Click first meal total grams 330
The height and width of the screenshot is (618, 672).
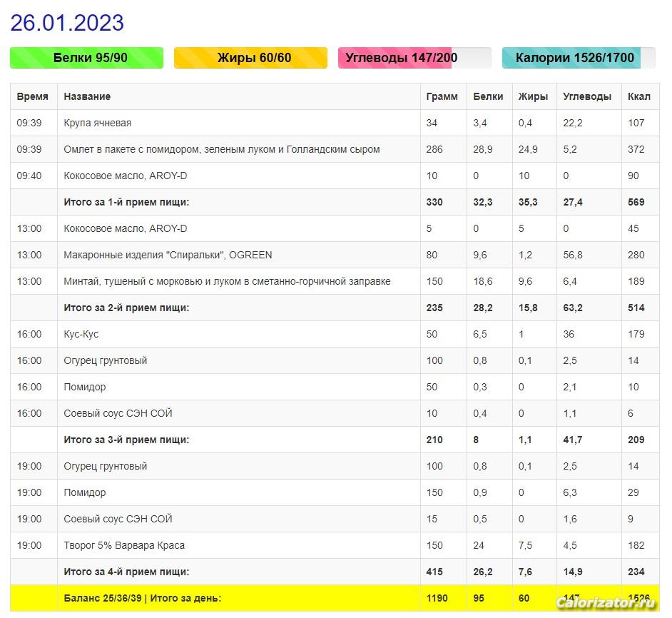[434, 202]
